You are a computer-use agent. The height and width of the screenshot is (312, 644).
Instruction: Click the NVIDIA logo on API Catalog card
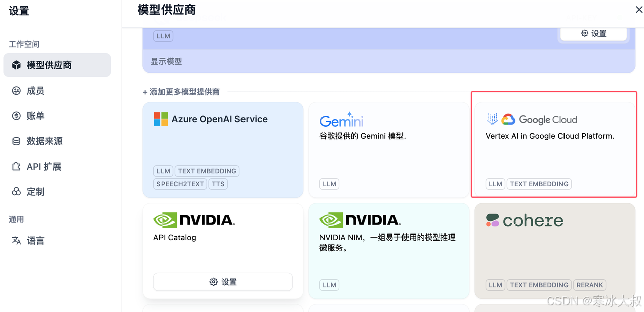[x=194, y=220]
